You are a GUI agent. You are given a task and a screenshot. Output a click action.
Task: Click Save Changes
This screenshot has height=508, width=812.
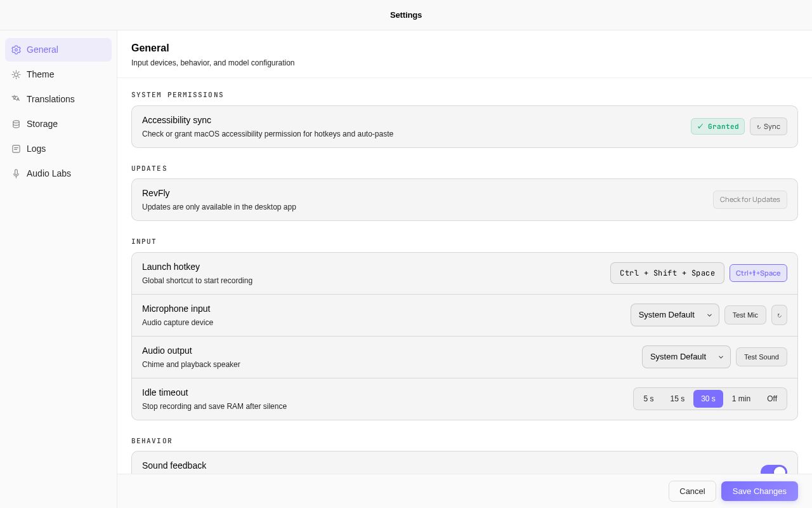(759, 491)
